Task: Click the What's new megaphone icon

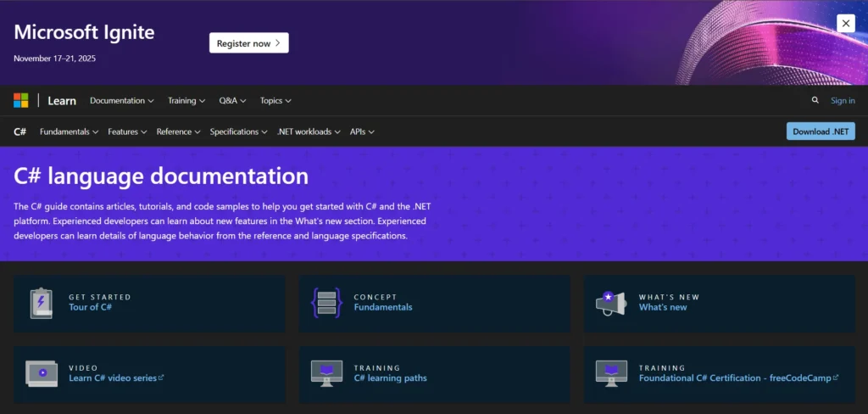Action: (610, 303)
